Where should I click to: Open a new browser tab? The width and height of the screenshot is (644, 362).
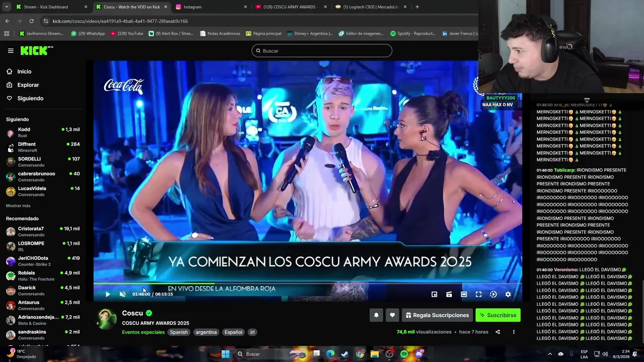pos(417,7)
